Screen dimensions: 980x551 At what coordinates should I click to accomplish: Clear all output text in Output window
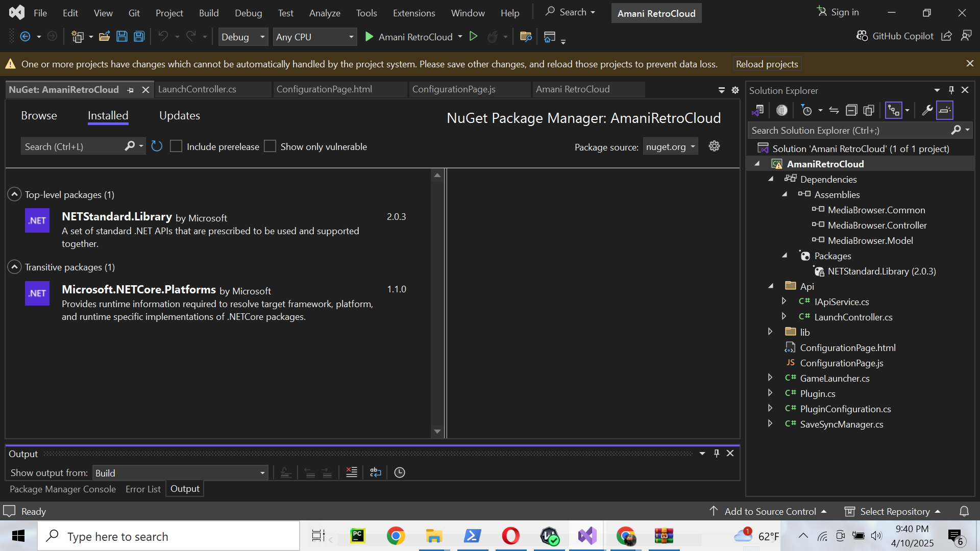point(351,472)
